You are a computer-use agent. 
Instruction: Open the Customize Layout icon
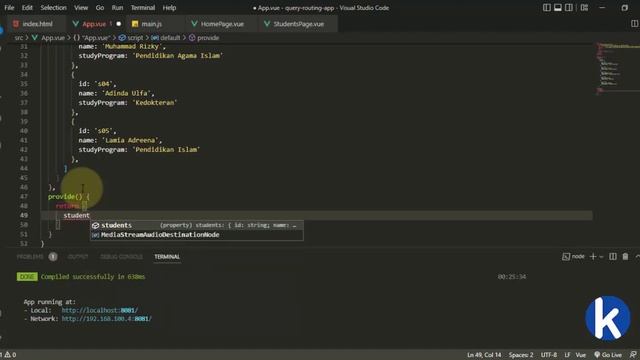click(x=584, y=8)
